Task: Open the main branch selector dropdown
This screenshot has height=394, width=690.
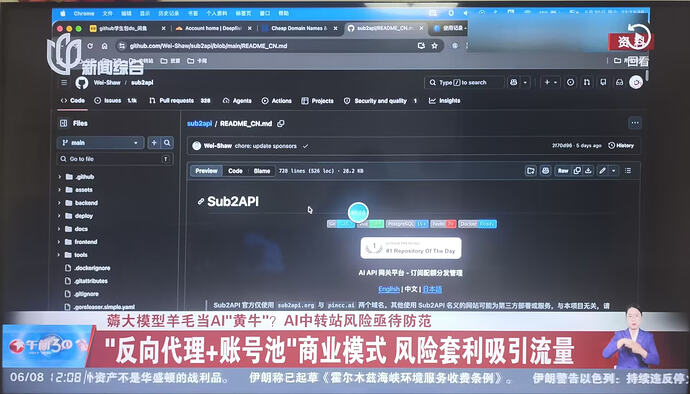Action: point(100,143)
